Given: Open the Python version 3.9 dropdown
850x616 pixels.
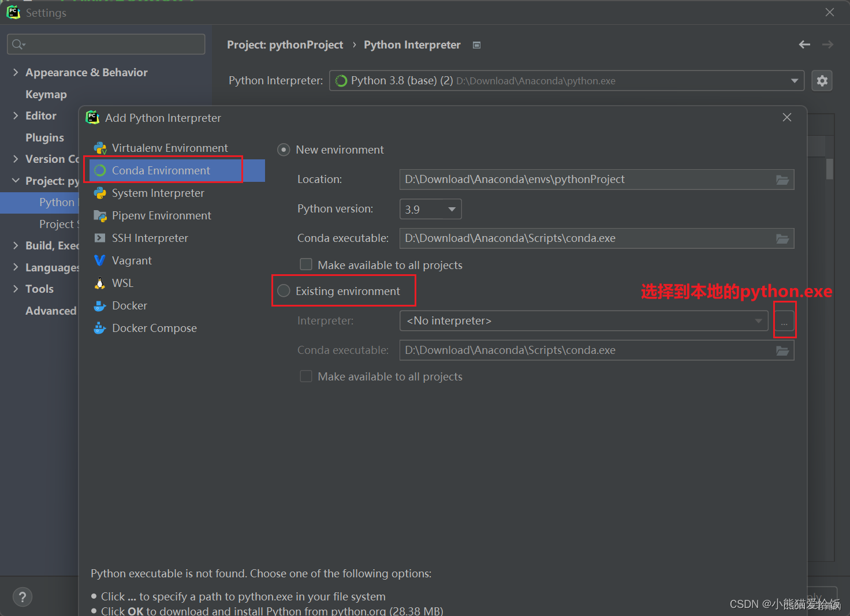Looking at the screenshot, I should [430, 209].
